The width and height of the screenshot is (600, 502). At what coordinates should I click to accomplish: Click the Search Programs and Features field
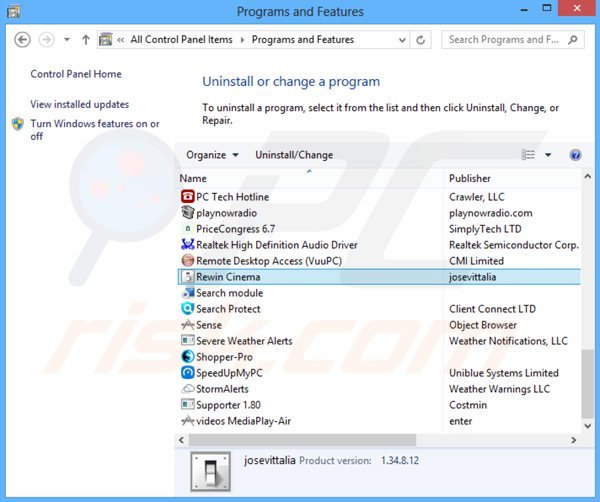[513, 40]
